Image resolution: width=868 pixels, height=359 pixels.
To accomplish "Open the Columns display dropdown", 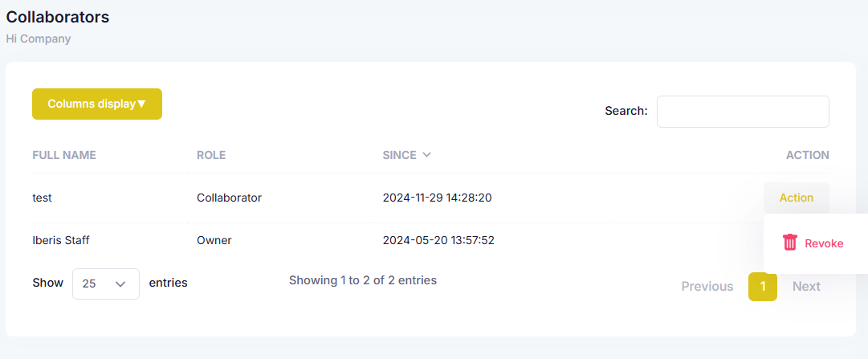I will pyautogui.click(x=97, y=104).
